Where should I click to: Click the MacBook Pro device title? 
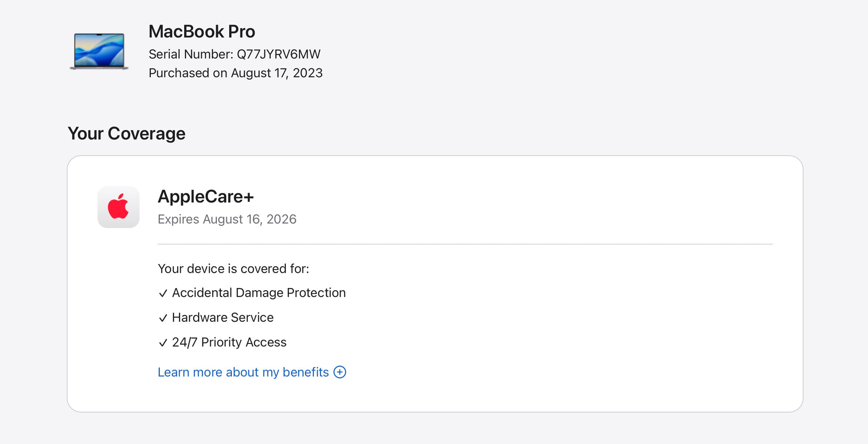click(x=202, y=32)
